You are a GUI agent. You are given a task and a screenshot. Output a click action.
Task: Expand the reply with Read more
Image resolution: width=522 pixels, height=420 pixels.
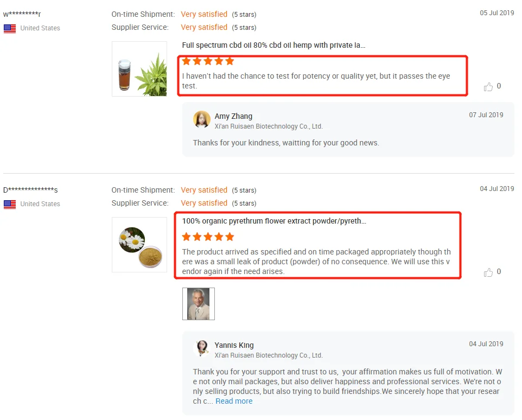(x=234, y=401)
